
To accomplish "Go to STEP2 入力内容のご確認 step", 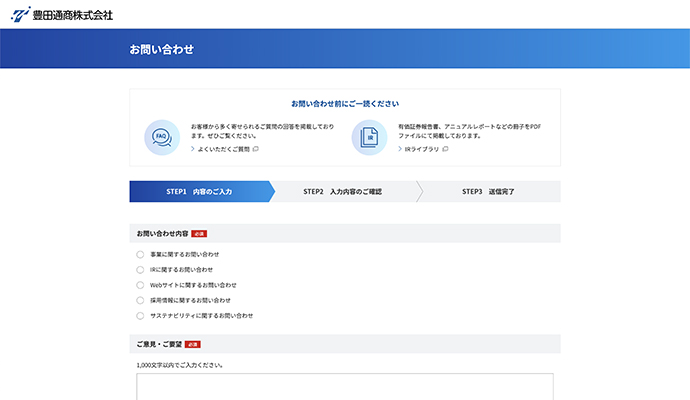I will pos(342,191).
